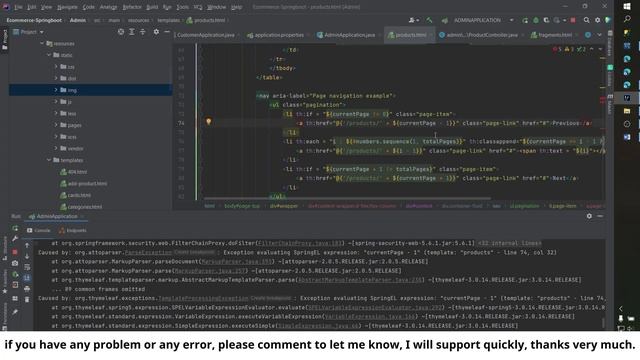Click the div#wrapper breadcrumb
Image resolution: width=640 pixels, height=360 pixels.
click(284, 206)
